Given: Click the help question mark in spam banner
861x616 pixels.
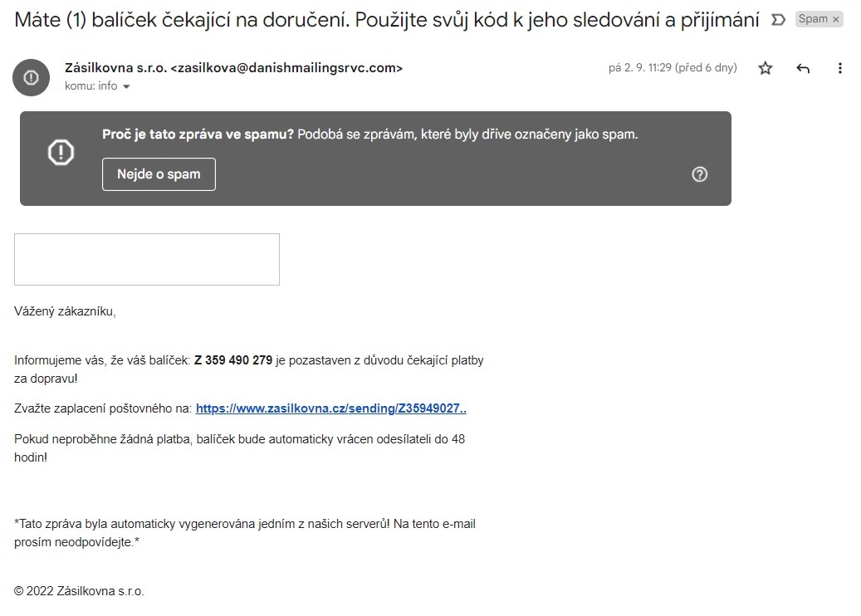Looking at the screenshot, I should tap(700, 174).
